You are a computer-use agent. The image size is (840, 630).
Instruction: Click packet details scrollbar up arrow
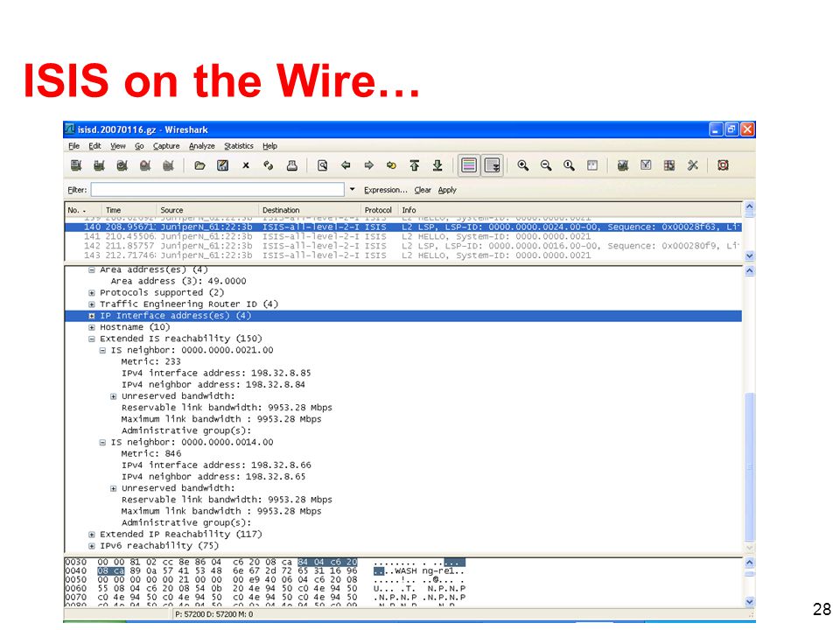point(750,270)
